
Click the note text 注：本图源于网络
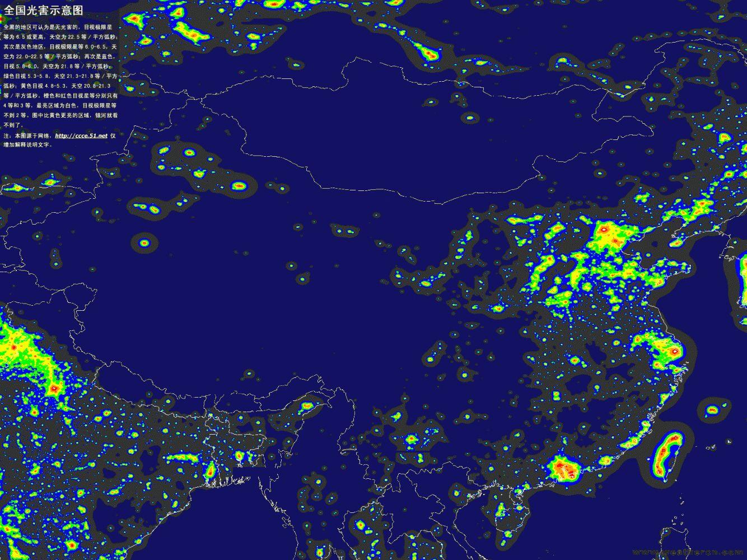click(28, 136)
